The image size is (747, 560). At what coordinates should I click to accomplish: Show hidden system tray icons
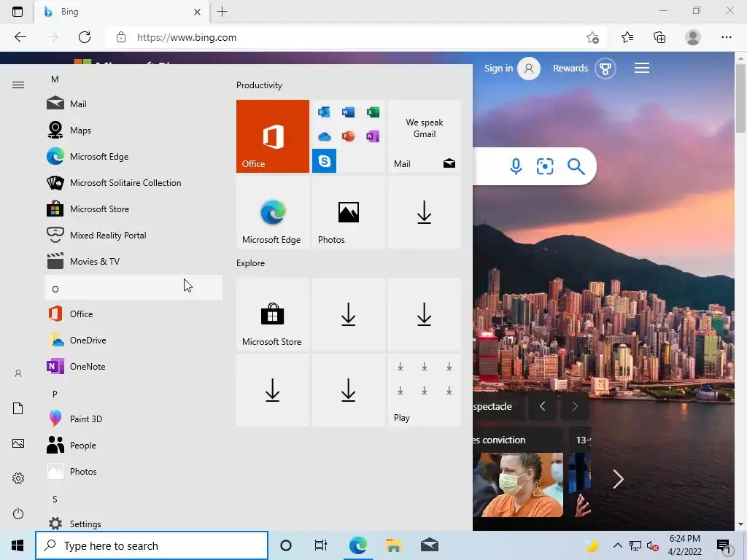[617, 545]
